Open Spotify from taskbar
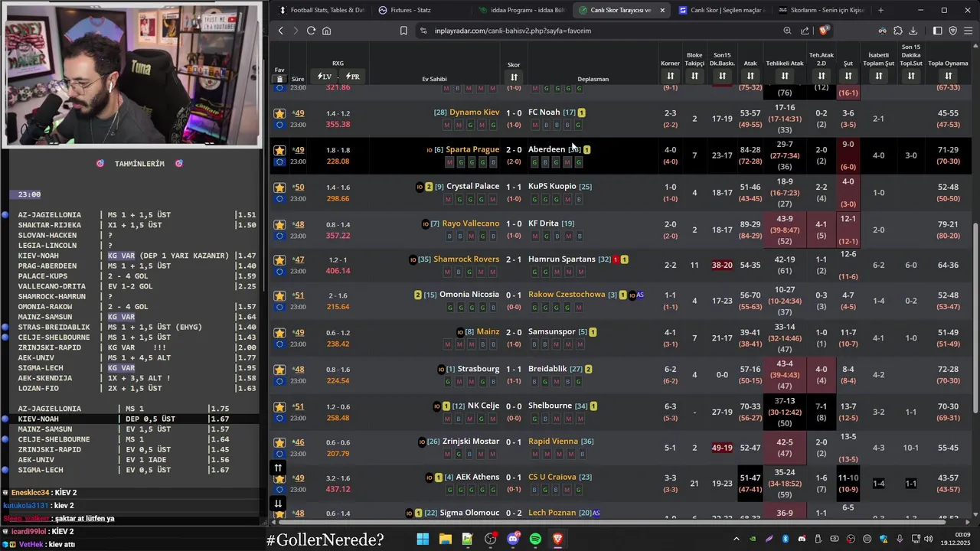980x551 pixels. point(535,539)
